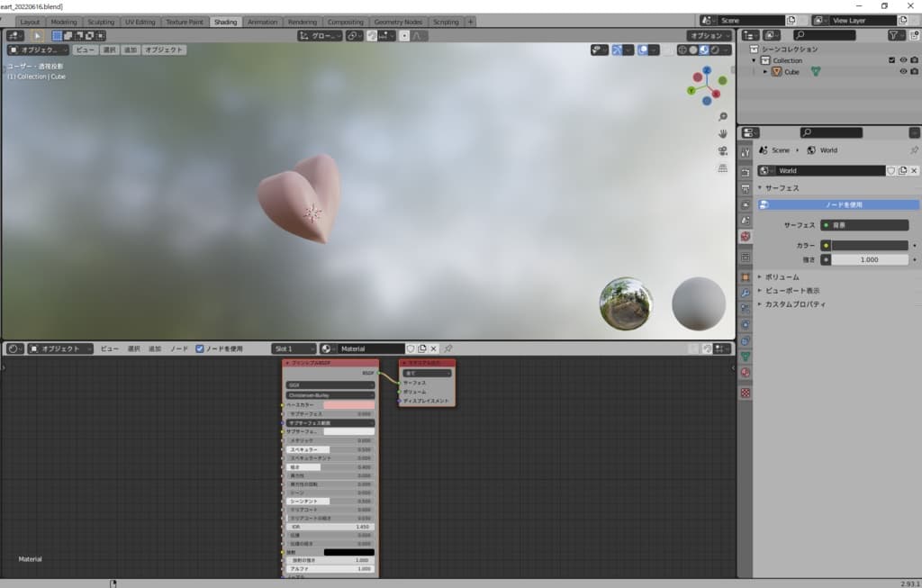Open the Slot 1 dropdown
Viewport: 922px width, 588px height.
[x=294, y=348]
